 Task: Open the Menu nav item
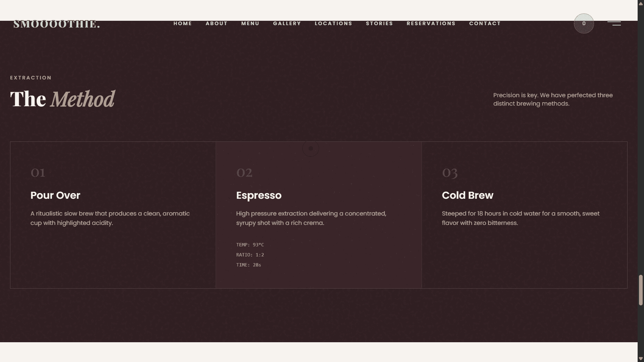tap(250, 23)
